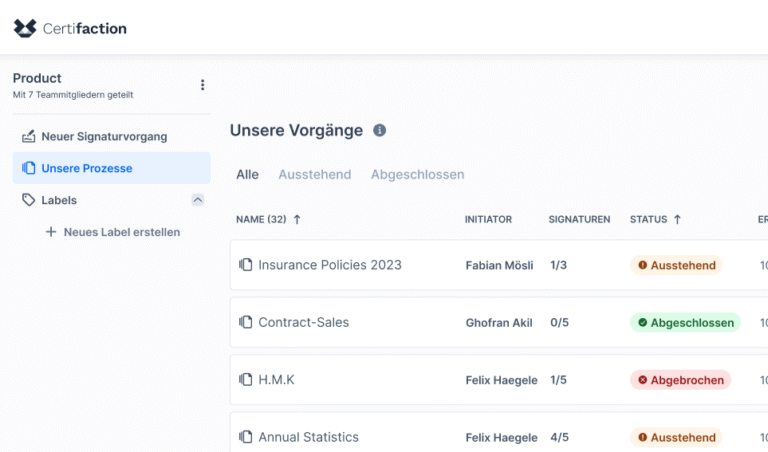Open the Annual Statistics process
Viewport: 768px width, 452px height.
(309, 437)
